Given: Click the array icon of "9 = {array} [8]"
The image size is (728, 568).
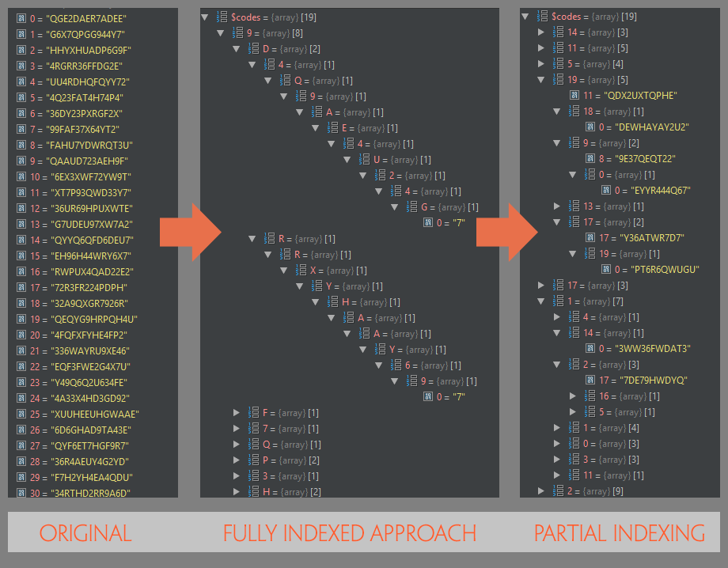Looking at the screenshot, I should (237, 33).
